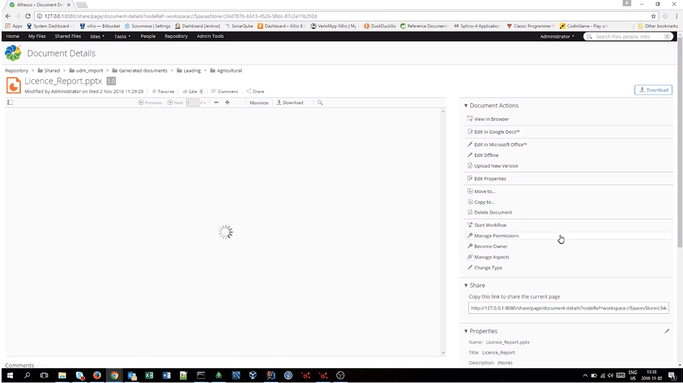Click the previewer search magnifier icon
Viewport: 683px width, 383px height.
[x=320, y=103]
